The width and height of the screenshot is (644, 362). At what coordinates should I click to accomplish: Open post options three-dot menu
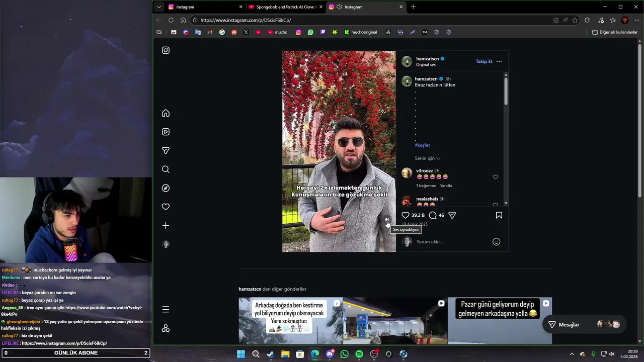tap(499, 61)
